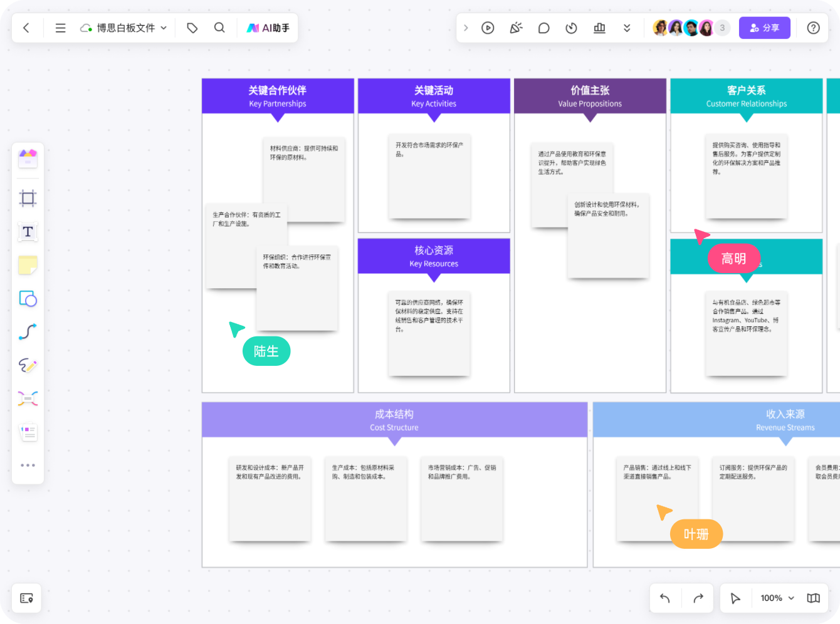Click the 分享 share button
Image resolution: width=840 pixels, height=624 pixels.
765,28
